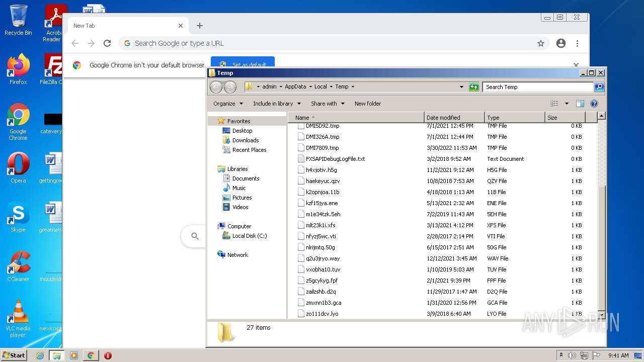Viewport: 644px width, 362px height.
Task: Select Recent Places in navigation pane
Action: pyautogui.click(x=249, y=150)
